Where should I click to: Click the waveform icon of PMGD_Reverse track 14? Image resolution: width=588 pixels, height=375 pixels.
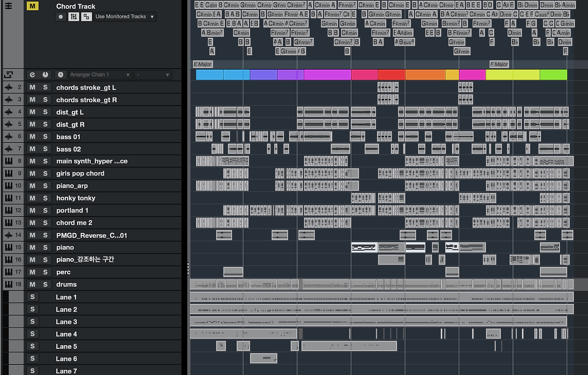pos(8,235)
